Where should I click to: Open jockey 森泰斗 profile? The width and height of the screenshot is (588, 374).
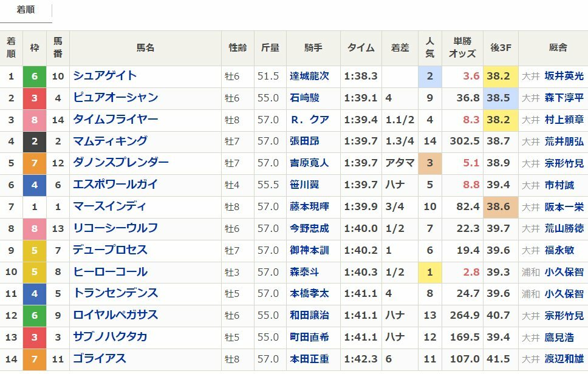pos(304,271)
